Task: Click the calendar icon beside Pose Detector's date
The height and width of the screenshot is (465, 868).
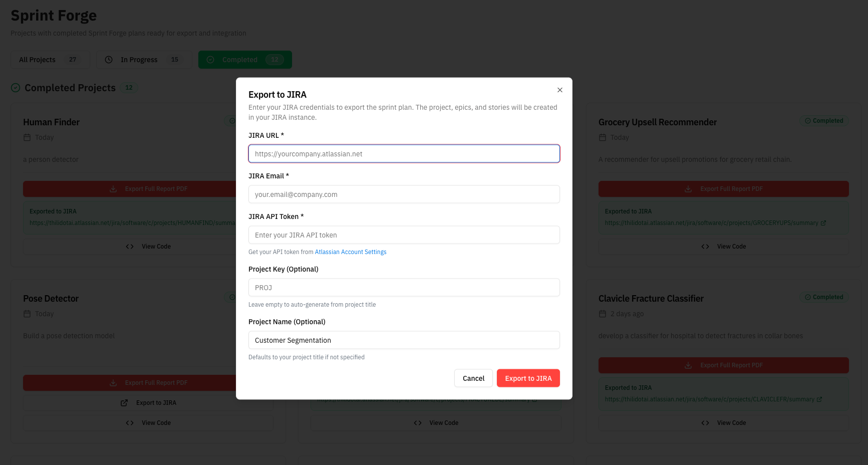Action: 27,313
